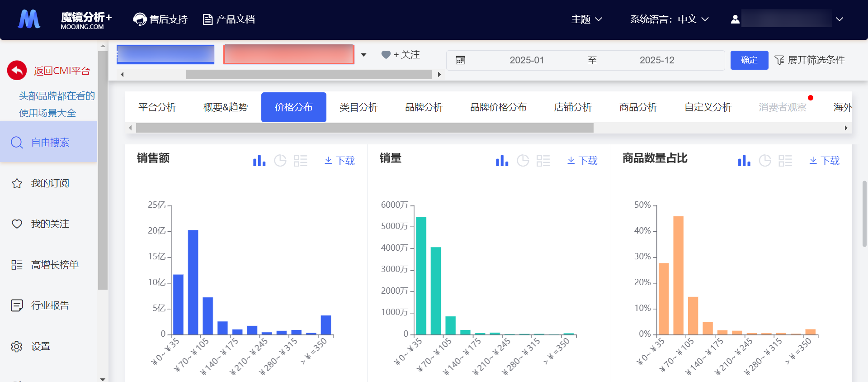868x382 pixels.
Task: Open dropdown arrow beside the red selector
Action: 363,55
